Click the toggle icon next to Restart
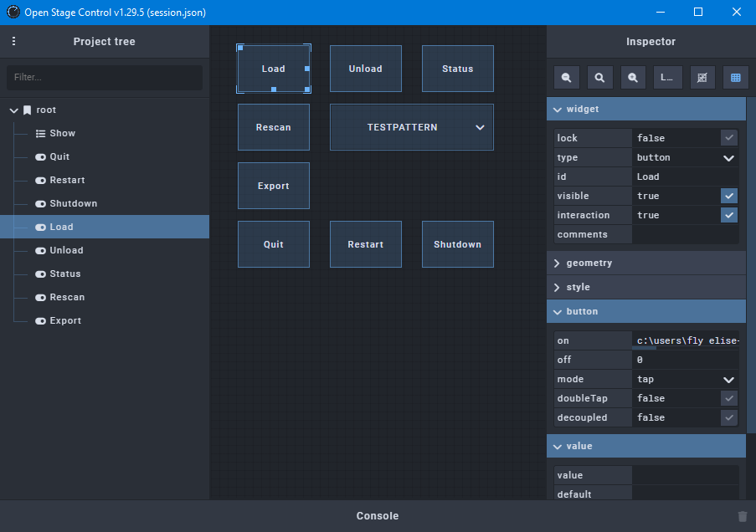The image size is (756, 532). click(40, 180)
